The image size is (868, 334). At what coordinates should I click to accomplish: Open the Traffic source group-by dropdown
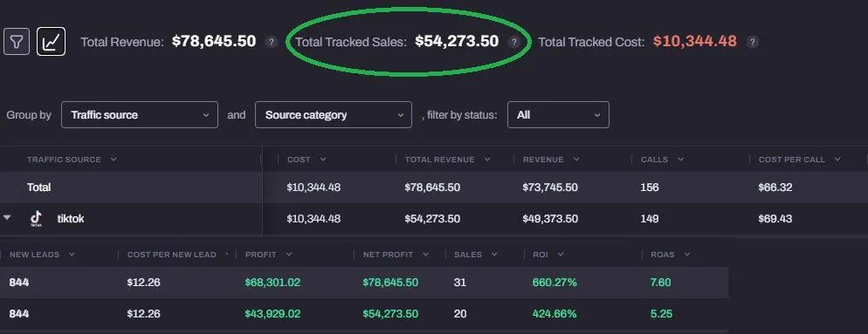coord(140,115)
